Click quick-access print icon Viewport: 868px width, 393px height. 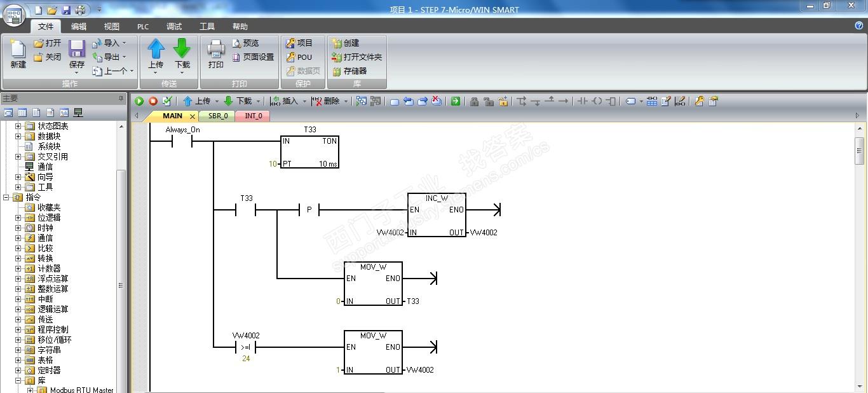click(x=80, y=10)
